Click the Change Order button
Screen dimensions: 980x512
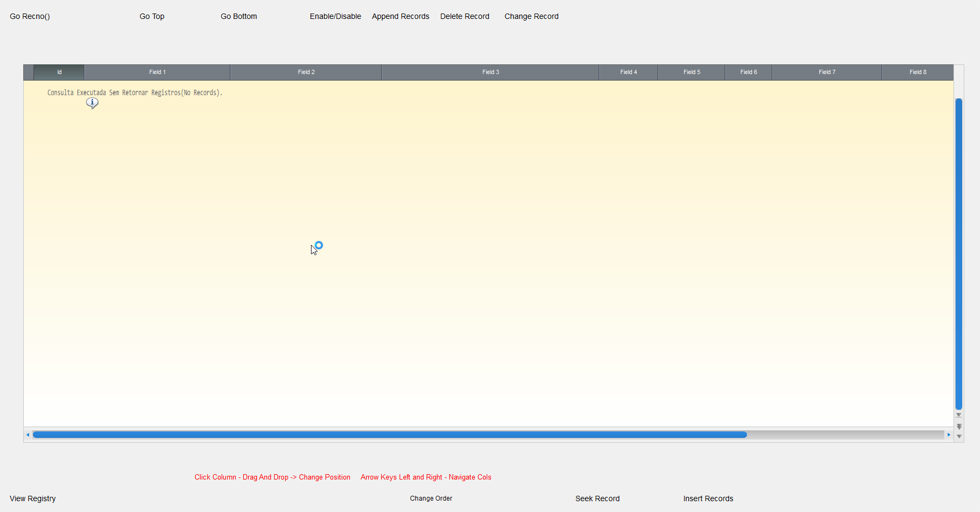tap(431, 498)
